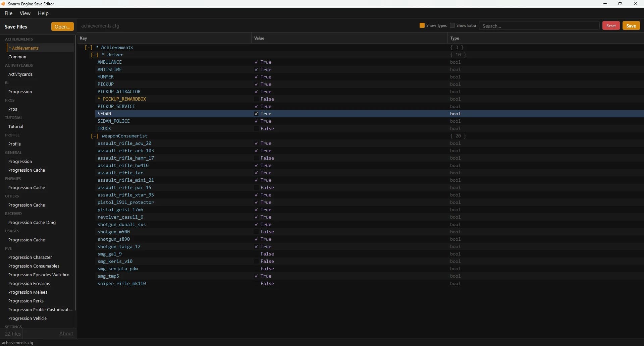Check the PICKUP_REWARDBOX checkbox
Image resolution: width=644 pixels, height=346 pixels.
click(x=256, y=99)
